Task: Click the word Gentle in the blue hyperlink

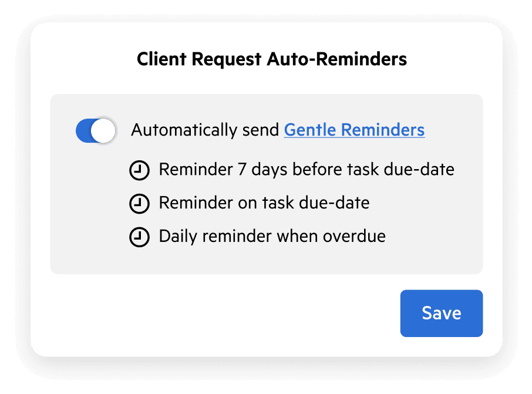Action: (310, 130)
